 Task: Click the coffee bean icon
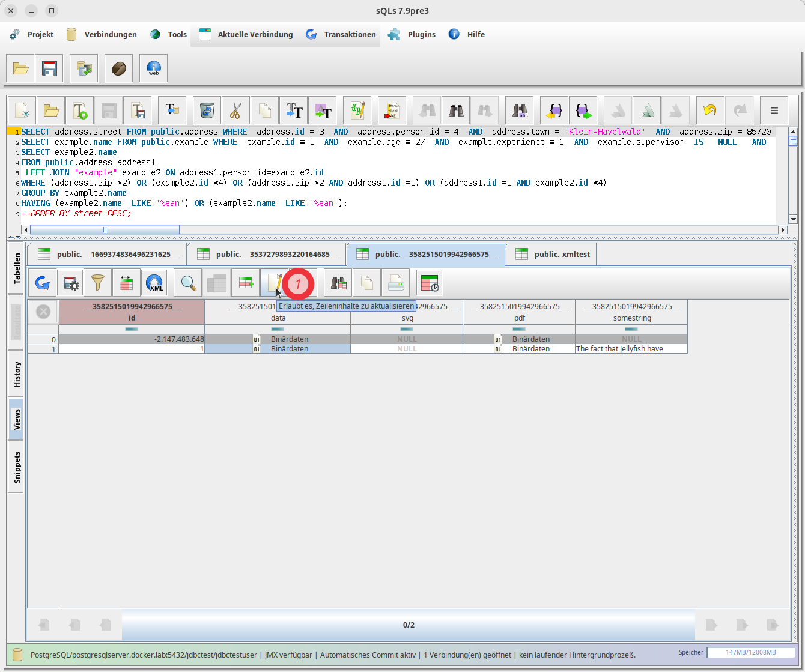[119, 68]
